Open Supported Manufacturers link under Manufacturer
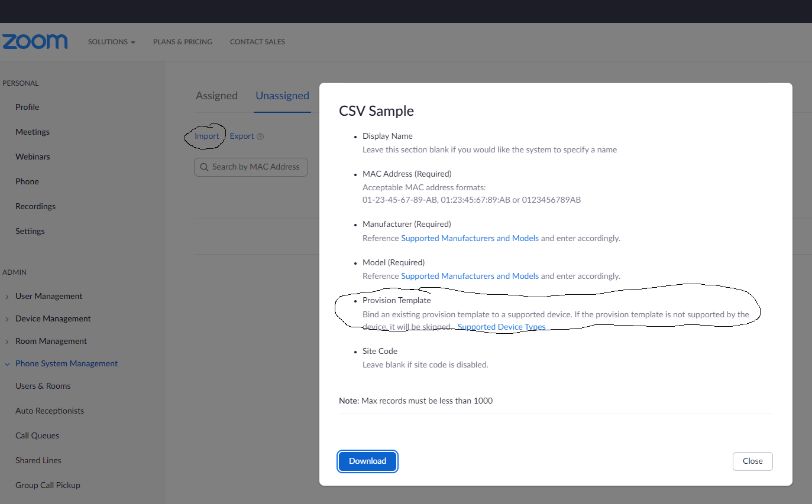The width and height of the screenshot is (812, 504). tap(470, 238)
